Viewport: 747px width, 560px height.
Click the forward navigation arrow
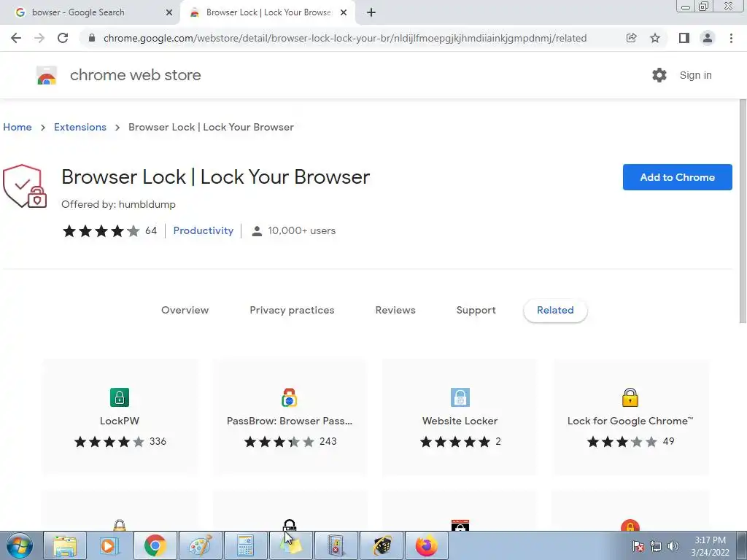click(39, 38)
